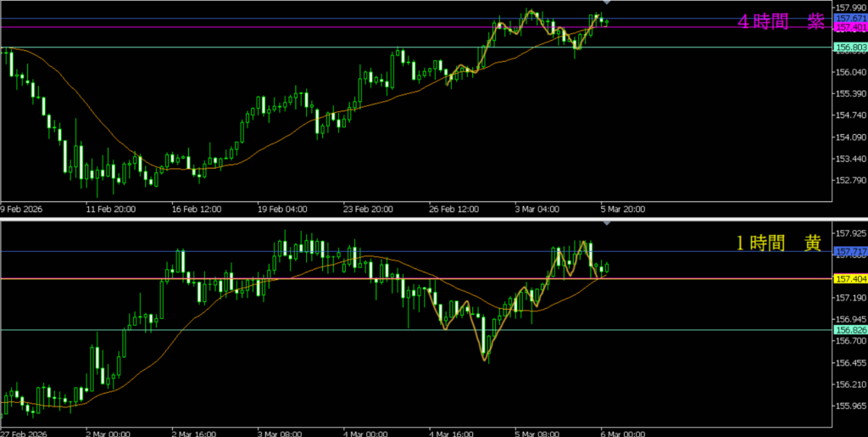Click the chart shift triangle on upper chart

[x=607, y=4]
